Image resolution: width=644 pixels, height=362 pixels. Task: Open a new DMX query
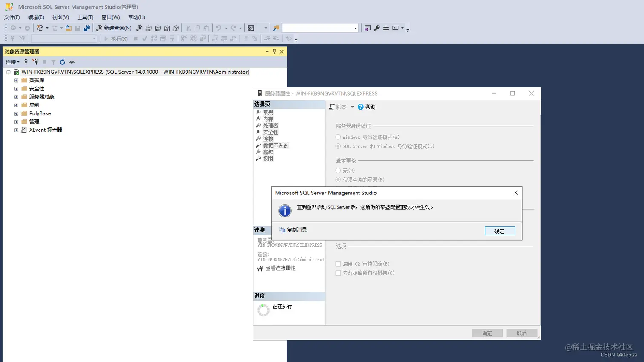[158, 28]
